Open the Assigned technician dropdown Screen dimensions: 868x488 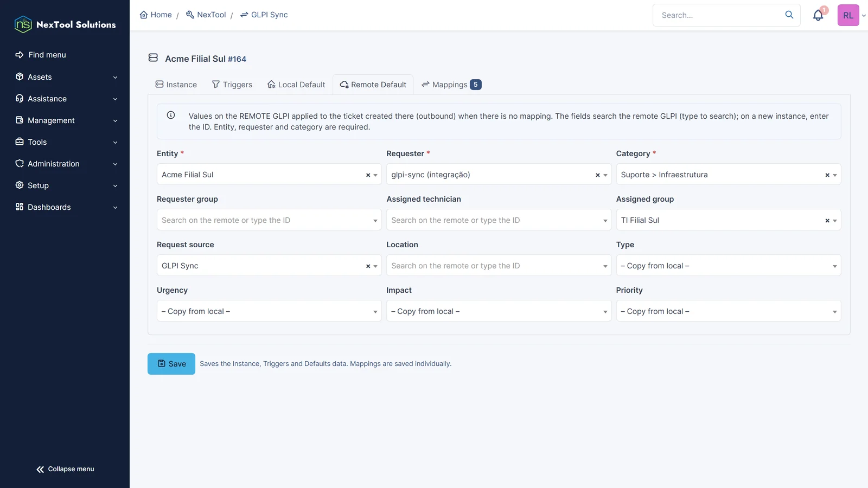tap(499, 220)
